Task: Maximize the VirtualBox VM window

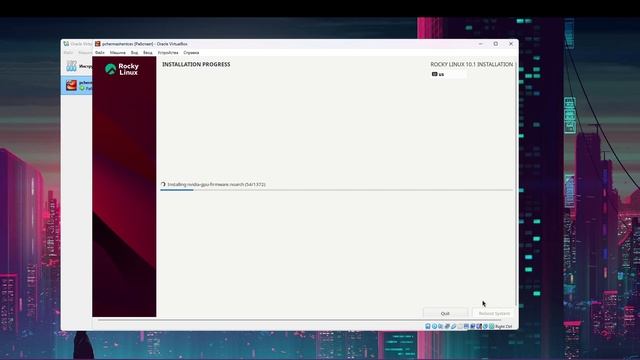Action: (496, 44)
